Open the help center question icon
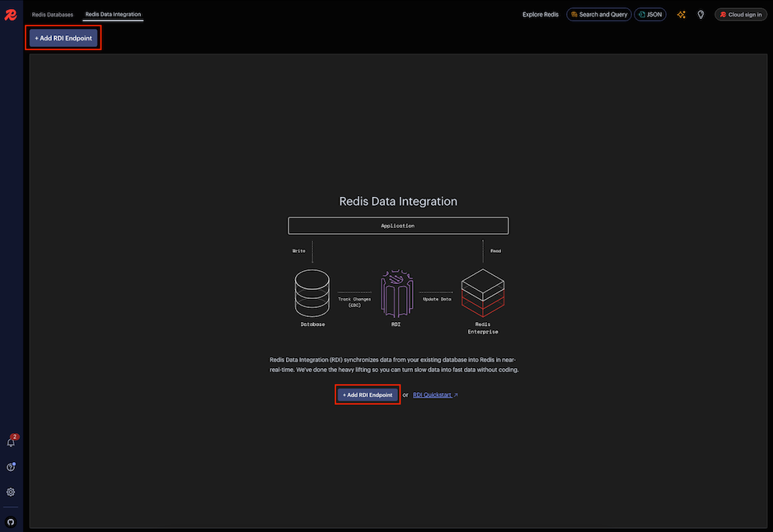The height and width of the screenshot is (532, 773). [11, 467]
